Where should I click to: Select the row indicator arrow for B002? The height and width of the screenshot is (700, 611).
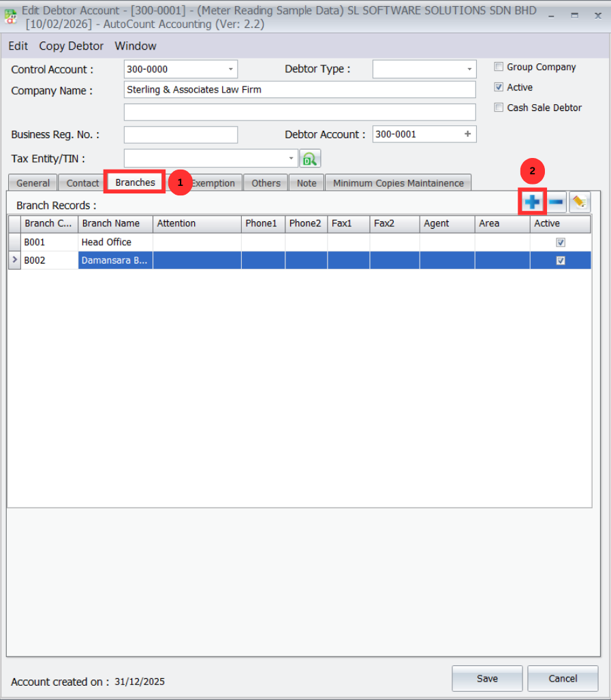pos(14,260)
